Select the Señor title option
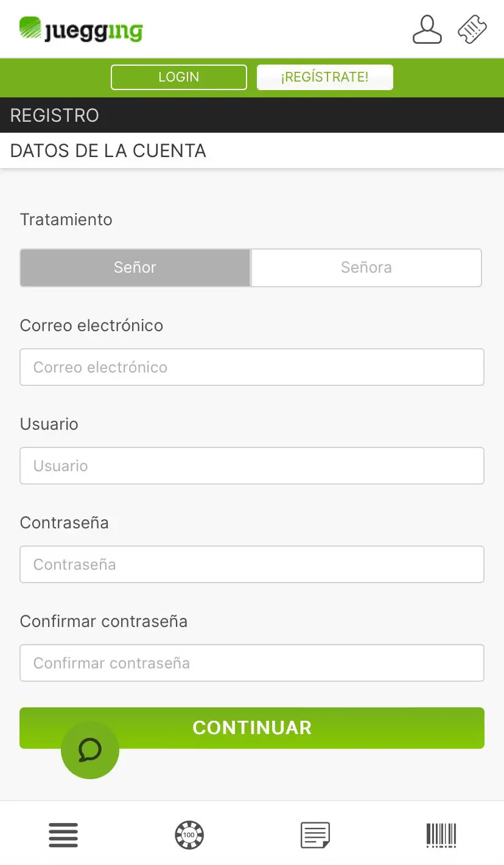 [135, 267]
